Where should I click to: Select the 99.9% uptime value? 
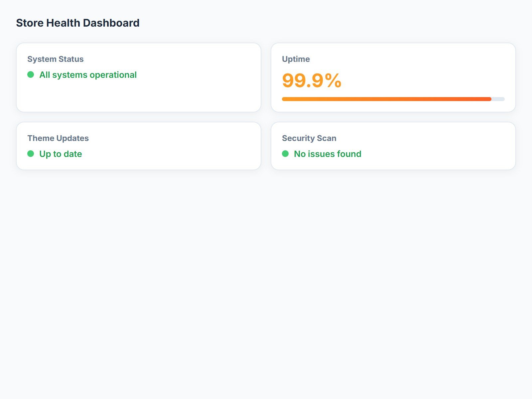pos(312,80)
